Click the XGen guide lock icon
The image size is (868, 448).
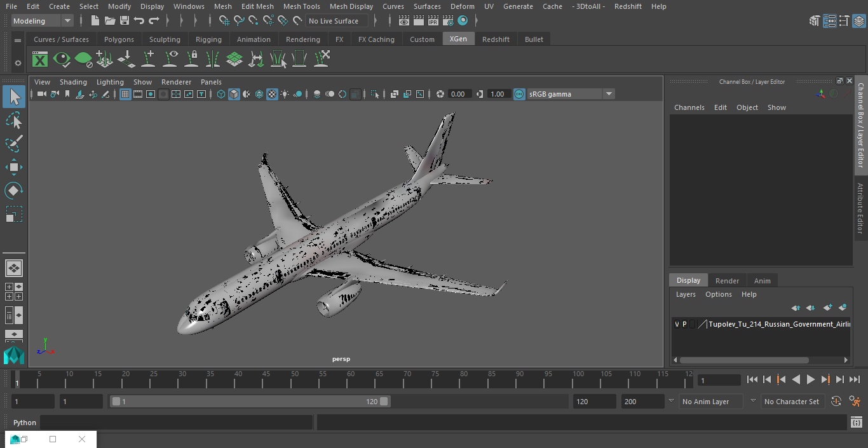[191, 60]
